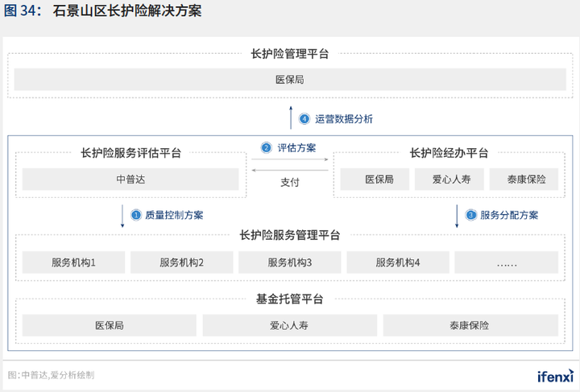The image size is (580, 392).
Task: Select the '质量控制方案' label
Action: (174, 215)
